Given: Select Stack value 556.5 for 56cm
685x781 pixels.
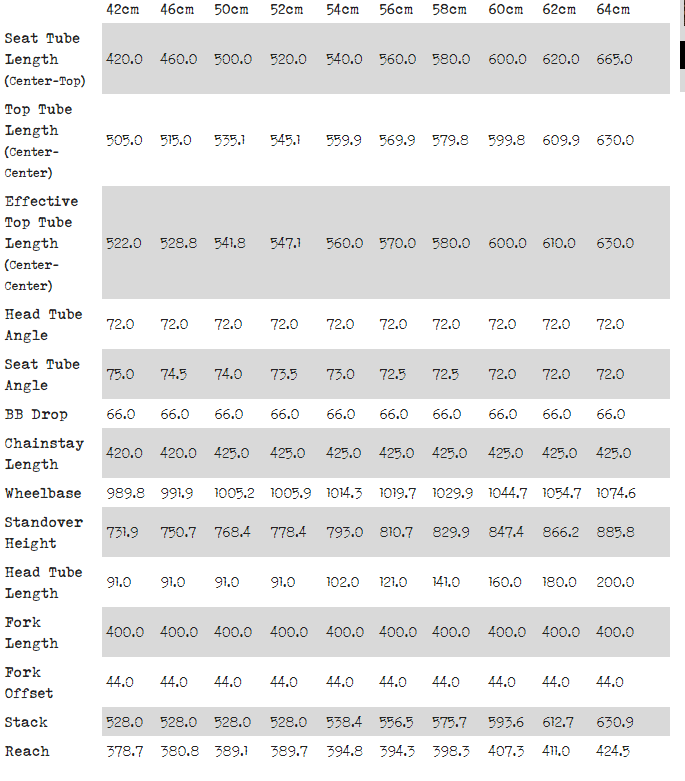Looking at the screenshot, I should point(397,722).
